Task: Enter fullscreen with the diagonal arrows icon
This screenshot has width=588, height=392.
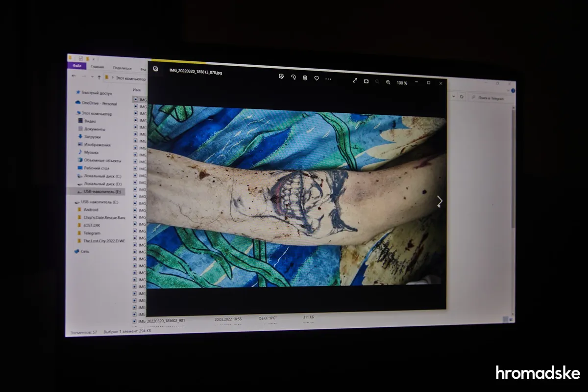Action: [355, 80]
